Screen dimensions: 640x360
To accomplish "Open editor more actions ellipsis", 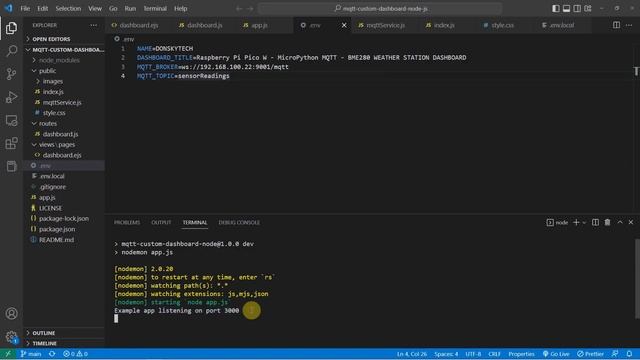I will click(x=629, y=25).
